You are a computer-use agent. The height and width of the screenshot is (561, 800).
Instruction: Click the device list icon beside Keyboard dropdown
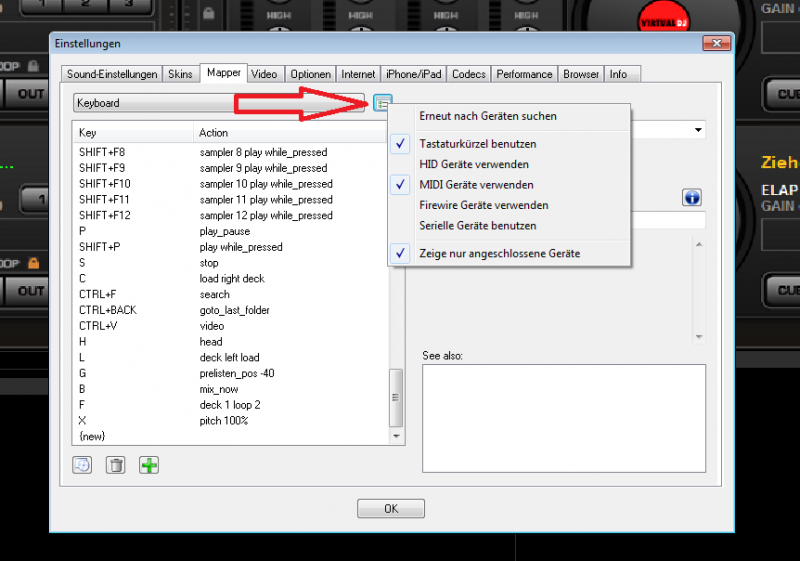(382, 103)
